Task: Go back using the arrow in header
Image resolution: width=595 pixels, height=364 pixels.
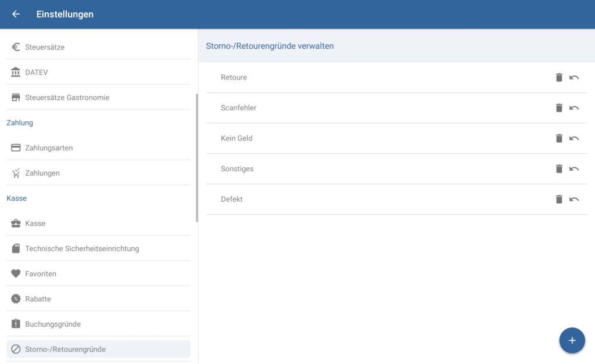Action: click(16, 15)
